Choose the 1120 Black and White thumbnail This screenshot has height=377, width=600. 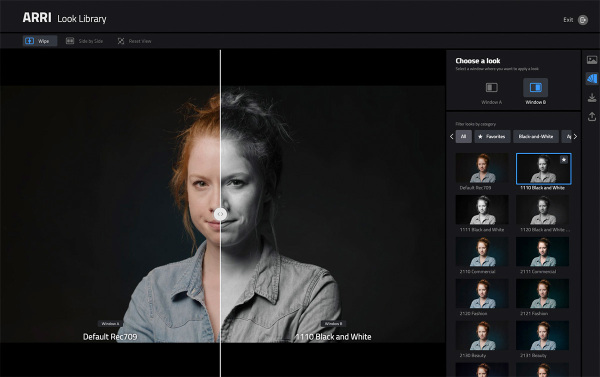542,210
